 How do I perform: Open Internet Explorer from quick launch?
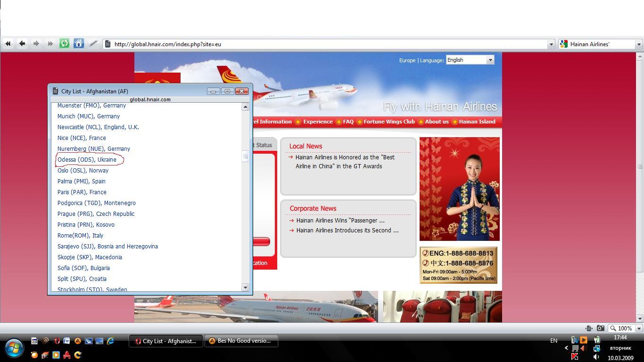click(x=110, y=341)
